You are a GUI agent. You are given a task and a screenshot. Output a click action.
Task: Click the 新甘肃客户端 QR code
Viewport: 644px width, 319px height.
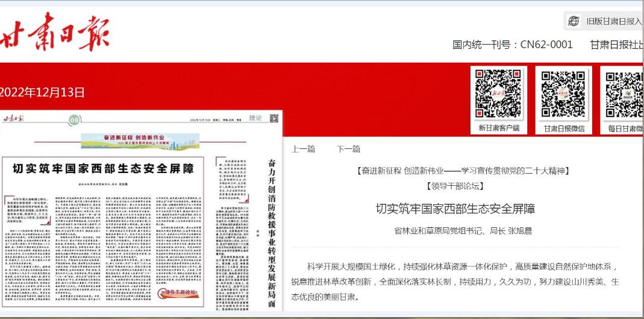tap(499, 93)
